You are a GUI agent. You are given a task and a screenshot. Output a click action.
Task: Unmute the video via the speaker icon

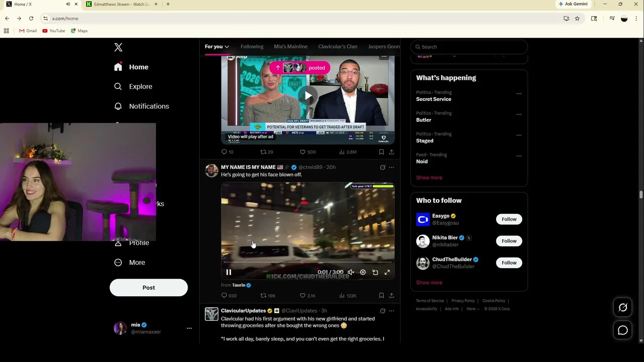pyautogui.click(x=351, y=272)
